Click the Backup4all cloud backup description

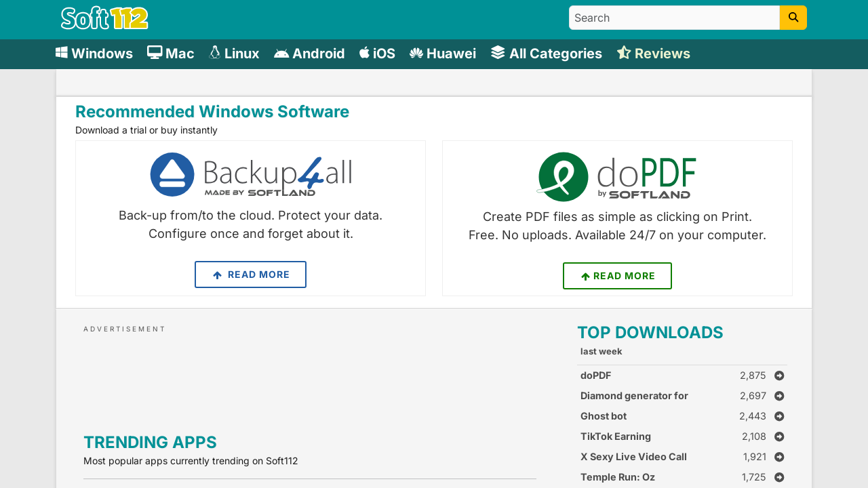(x=251, y=224)
